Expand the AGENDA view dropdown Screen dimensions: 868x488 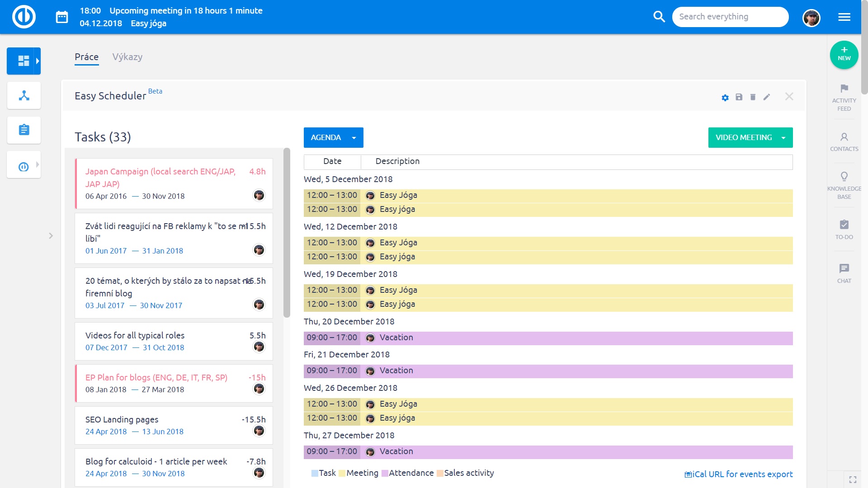coord(354,138)
